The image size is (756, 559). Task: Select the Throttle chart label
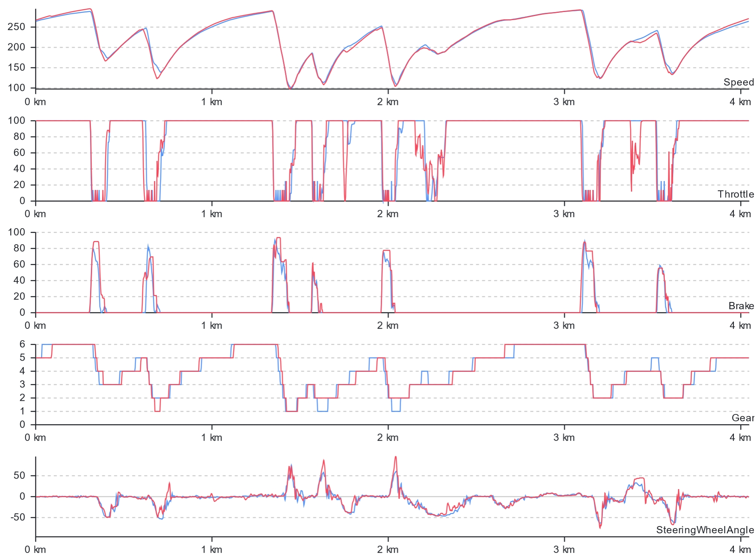coord(736,194)
